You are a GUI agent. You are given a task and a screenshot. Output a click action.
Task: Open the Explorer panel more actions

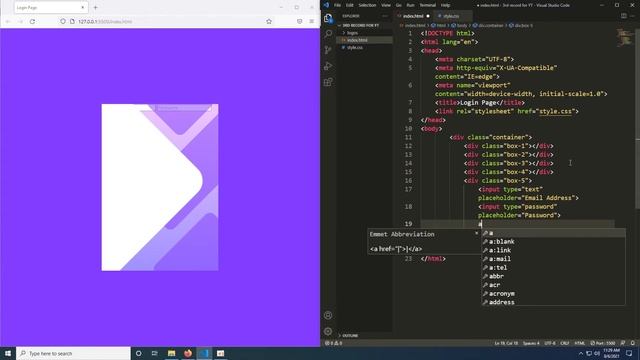coord(385,16)
